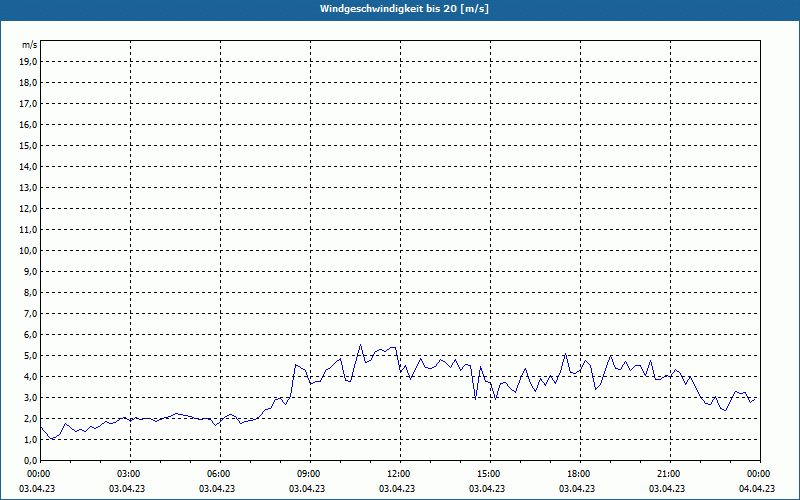The height and width of the screenshot is (500, 800).
Task: Select the "4,0" y-axis label
Action: click(30, 377)
